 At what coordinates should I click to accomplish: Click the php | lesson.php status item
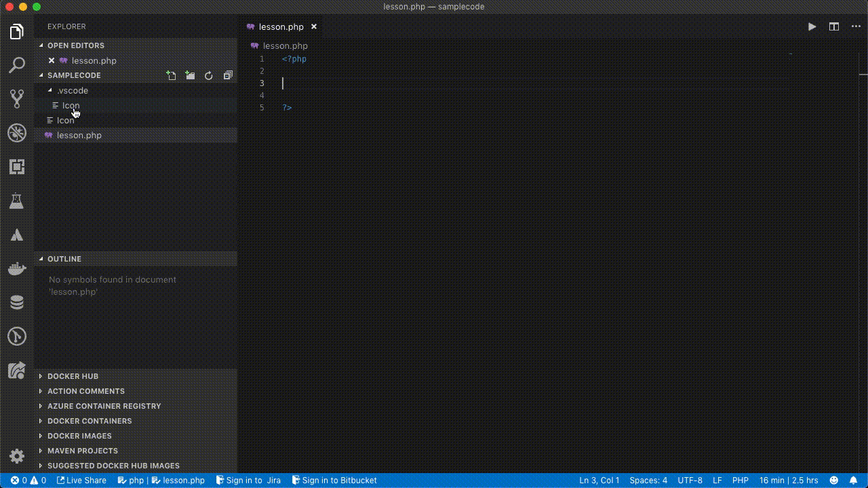(x=161, y=481)
